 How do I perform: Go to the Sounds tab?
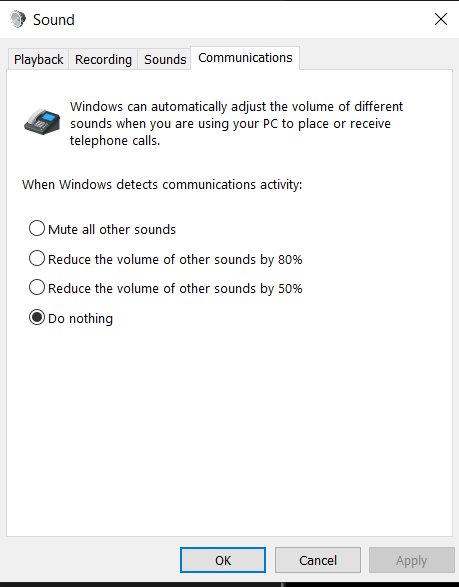[x=165, y=60]
